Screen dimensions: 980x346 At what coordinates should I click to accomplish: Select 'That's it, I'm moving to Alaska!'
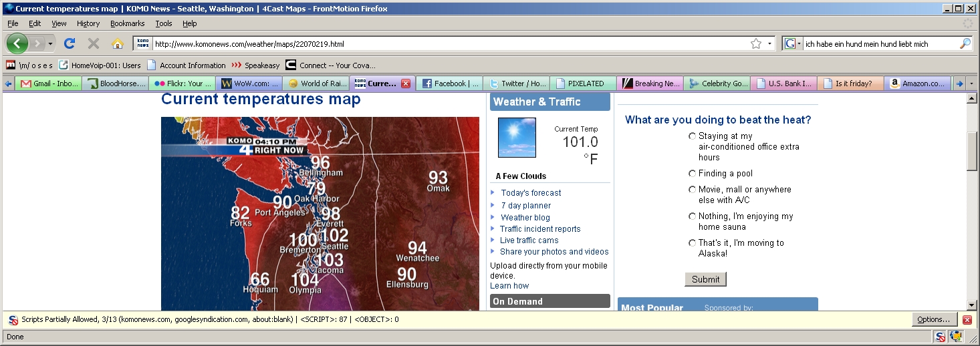coord(692,242)
